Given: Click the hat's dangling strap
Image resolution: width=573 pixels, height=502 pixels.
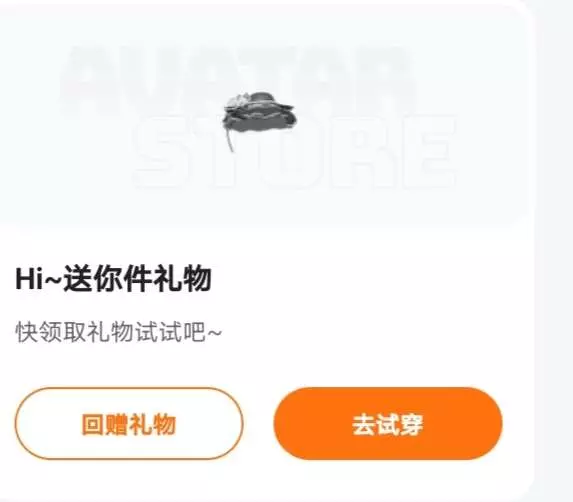Looking at the screenshot, I should [x=229, y=140].
